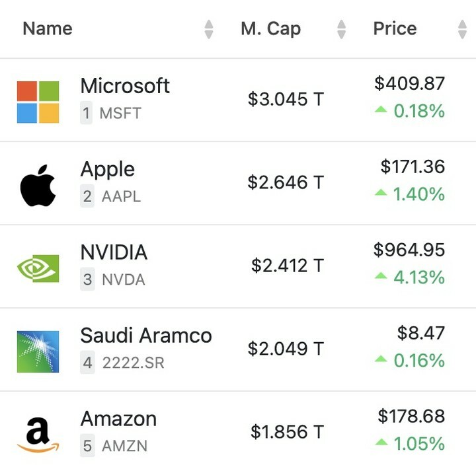Viewport: 476px width, 473px height.
Task: Click the Saudi Aramco logo
Action: click(x=38, y=351)
